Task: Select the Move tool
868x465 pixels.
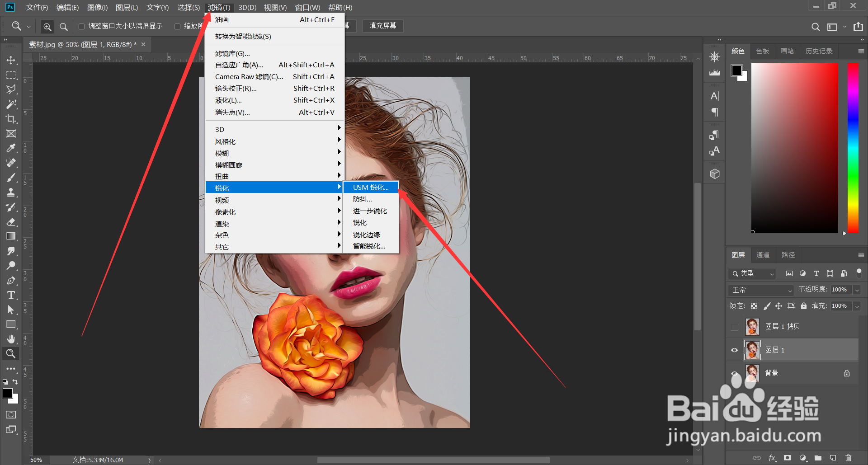Action: coord(11,60)
